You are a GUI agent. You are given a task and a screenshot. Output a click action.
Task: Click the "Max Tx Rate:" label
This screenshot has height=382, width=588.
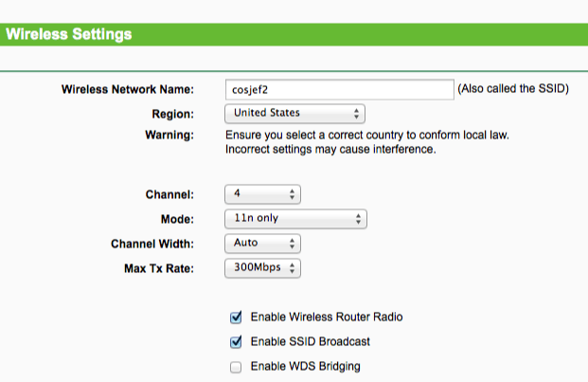158,268
